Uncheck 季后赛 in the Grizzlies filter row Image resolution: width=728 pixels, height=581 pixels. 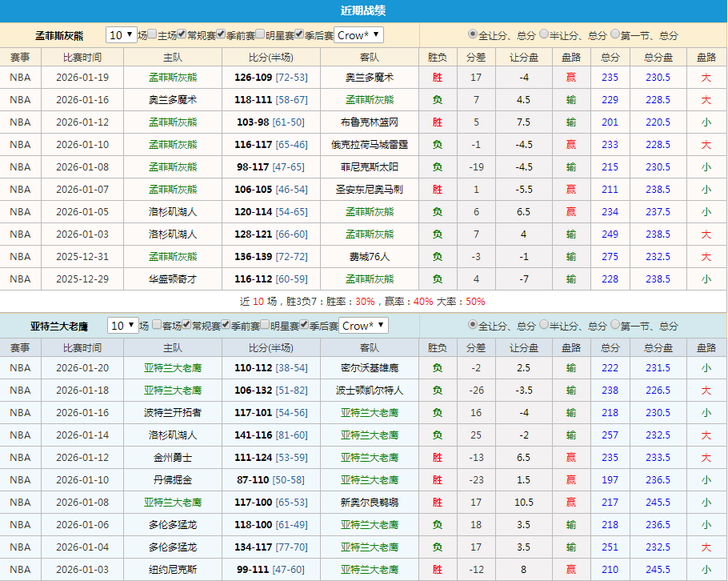(x=298, y=35)
